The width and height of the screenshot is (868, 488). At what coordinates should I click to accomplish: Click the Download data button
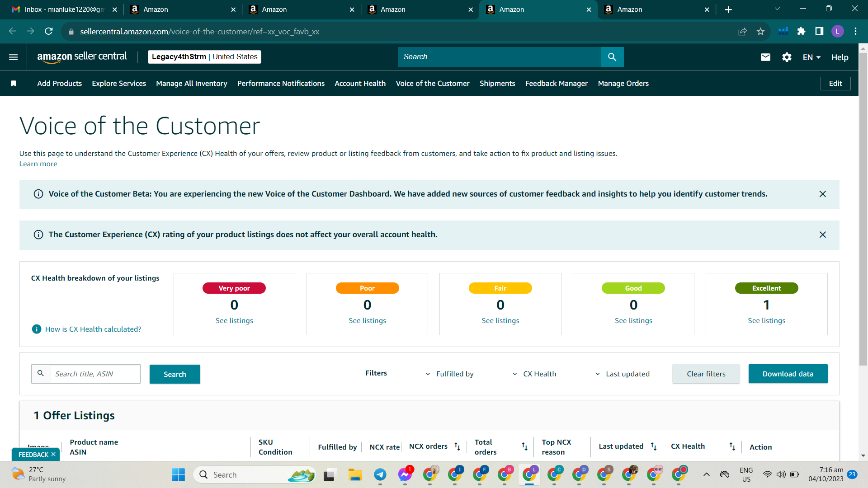(x=788, y=374)
